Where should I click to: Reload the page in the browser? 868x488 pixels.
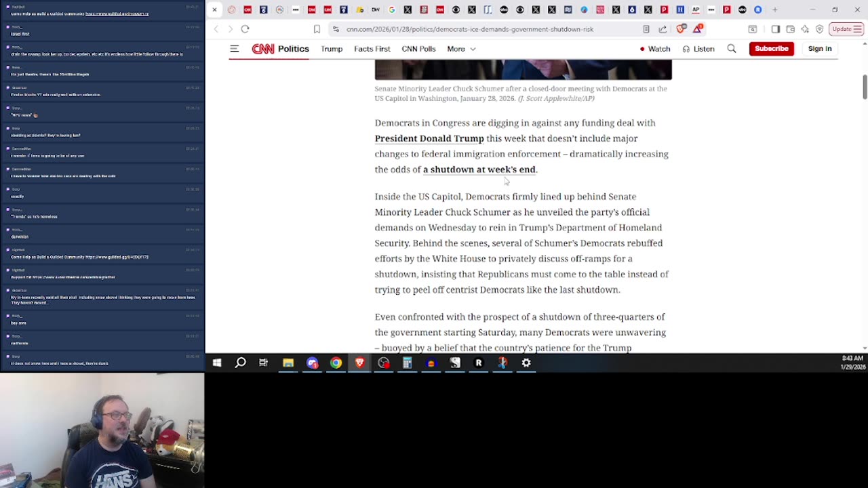[x=245, y=29]
